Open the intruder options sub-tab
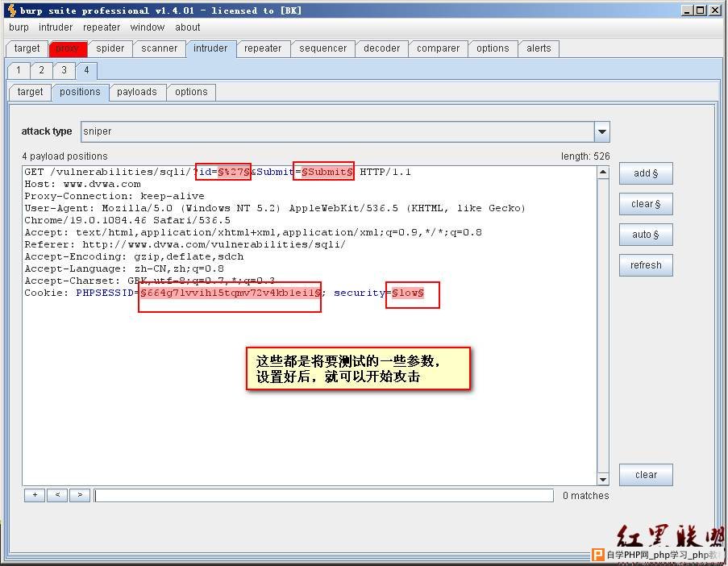Screen dimensions: 728x566 point(191,92)
